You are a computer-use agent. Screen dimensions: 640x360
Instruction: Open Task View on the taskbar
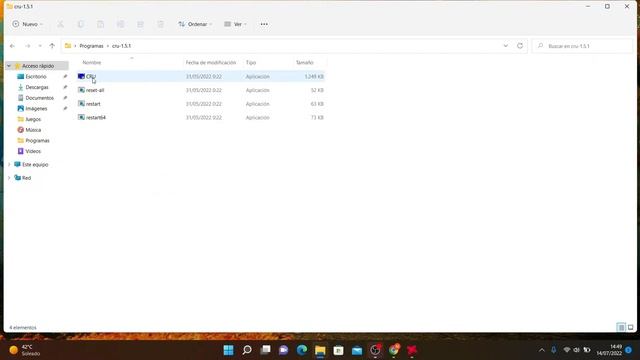click(x=265, y=350)
